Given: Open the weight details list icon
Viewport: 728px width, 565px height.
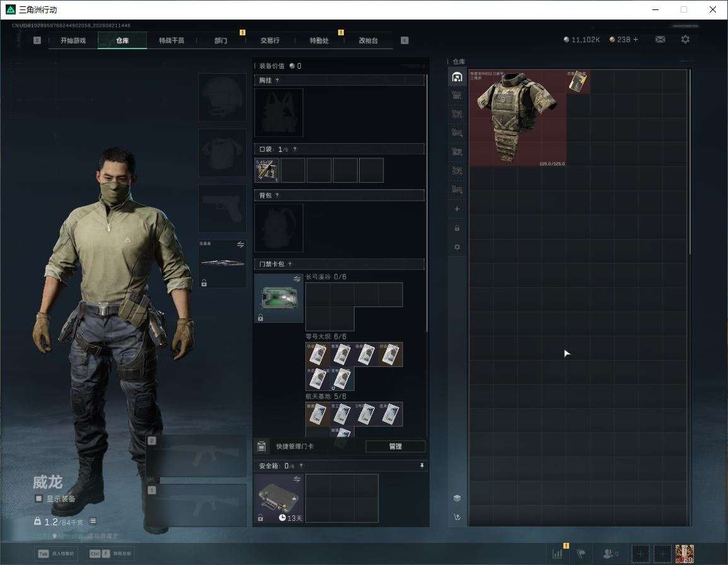Looking at the screenshot, I should (x=92, y=521).
